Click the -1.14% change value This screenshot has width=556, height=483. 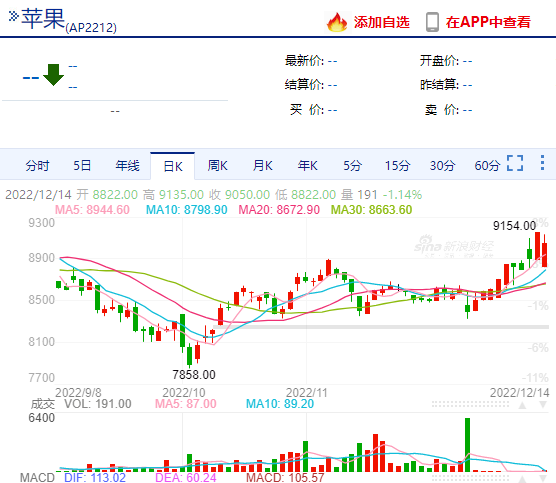pos(402,195)
